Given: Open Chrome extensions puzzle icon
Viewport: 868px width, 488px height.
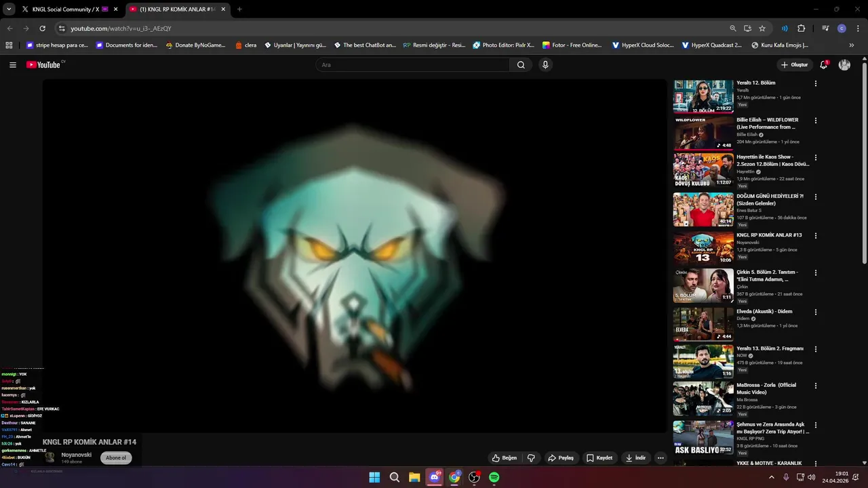Looking at the screenshot, I should click(801, 28).
